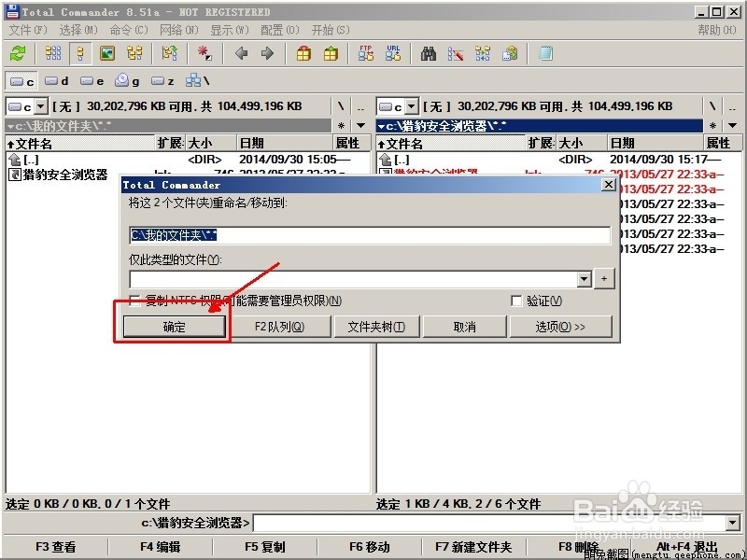Switch to drive e in drive bar
Viewport: 747px width, 560px height.
(92, 81)
